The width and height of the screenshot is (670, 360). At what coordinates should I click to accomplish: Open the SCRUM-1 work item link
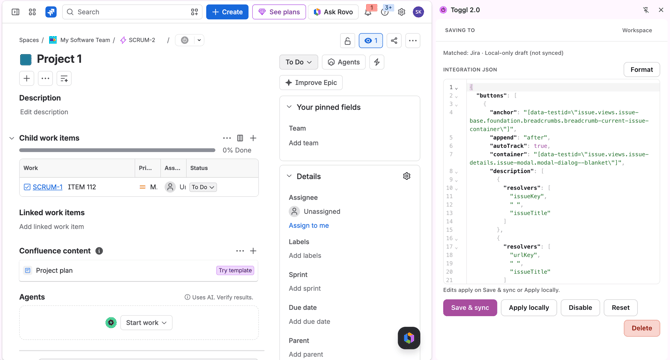tap(47, 187)
